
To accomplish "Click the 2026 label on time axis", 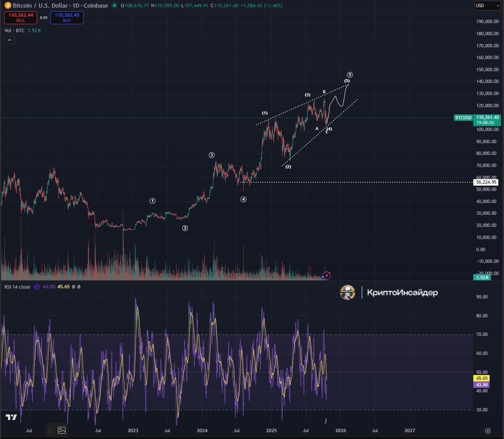I will point(340,430).
